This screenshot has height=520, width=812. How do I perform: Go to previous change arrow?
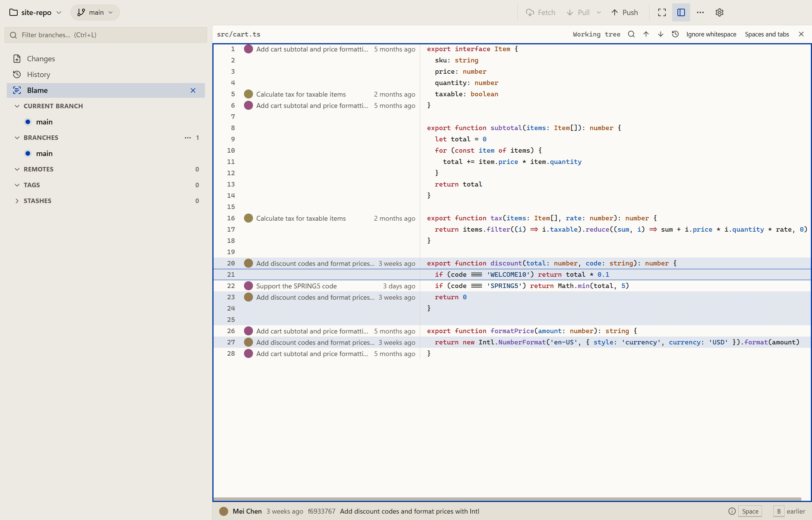[646, 34]
